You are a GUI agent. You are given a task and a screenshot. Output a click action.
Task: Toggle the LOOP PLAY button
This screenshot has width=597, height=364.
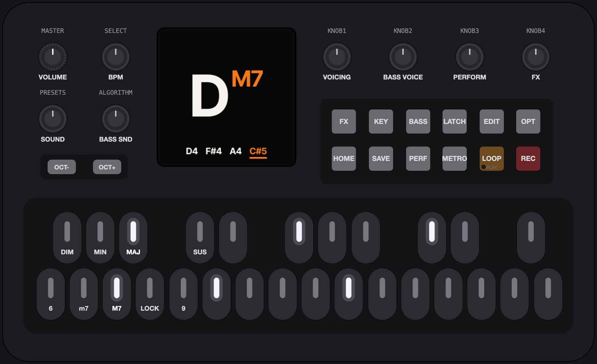click(492, 159)
